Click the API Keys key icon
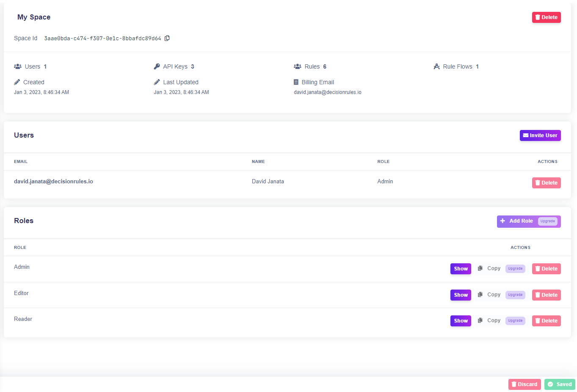577x392 pixels. pyautogui.click(x=157, y=66)
